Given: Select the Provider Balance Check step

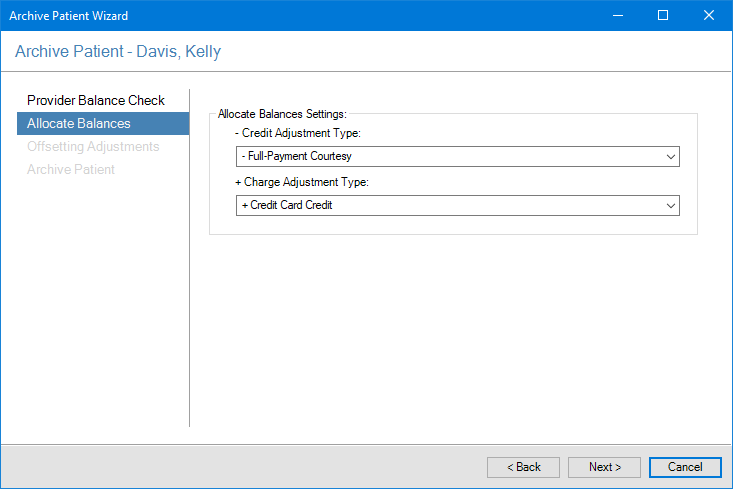Looking at the screenshot, I should [96, 101].
